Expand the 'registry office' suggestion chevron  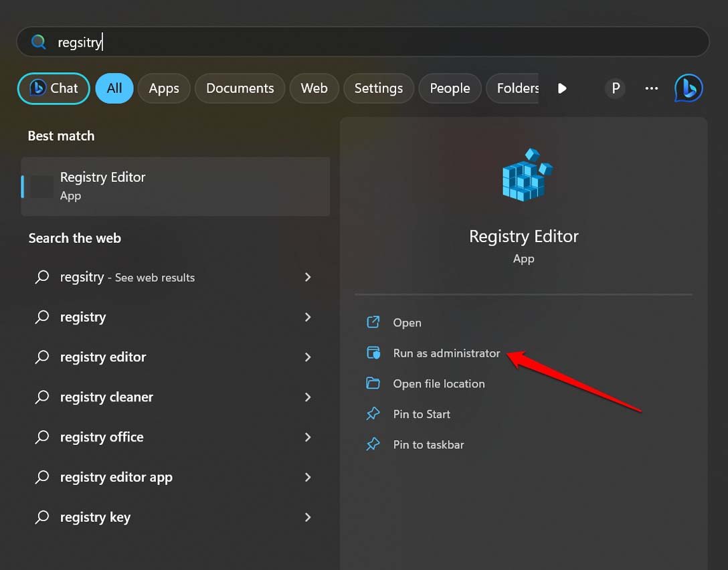coord(308,437)
